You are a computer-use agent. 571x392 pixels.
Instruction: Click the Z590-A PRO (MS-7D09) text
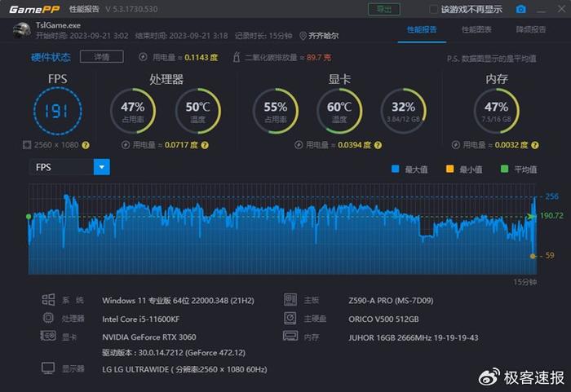pyautogui.click(x=391, y=301)
